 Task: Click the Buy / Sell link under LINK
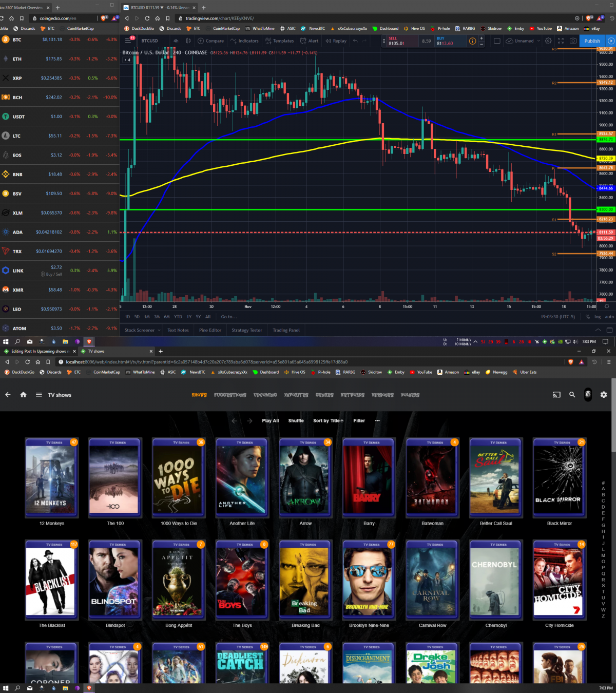tap(52, 274)
